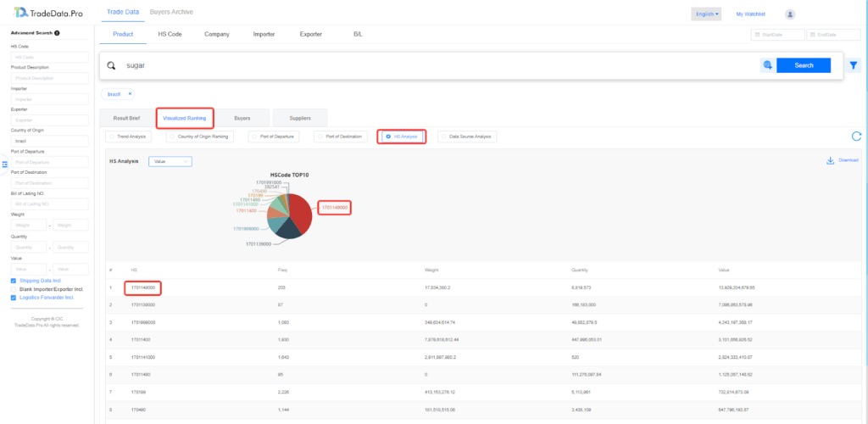Click HS cell 1701149000 in row 1
Viewport: 868px width, 424px height.
tap(142, 287)
